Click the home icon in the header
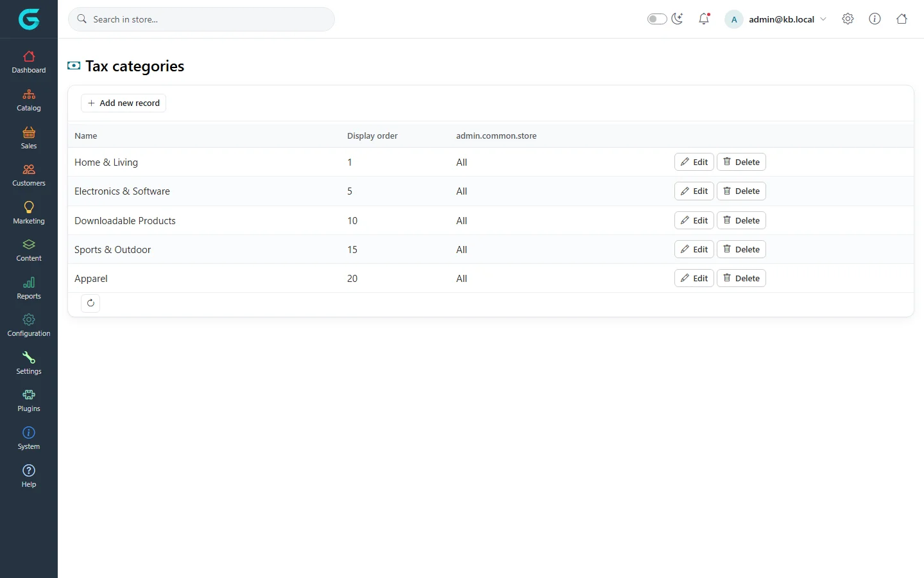Viewport: 924px width, 578px height. (x=902, y=19)
